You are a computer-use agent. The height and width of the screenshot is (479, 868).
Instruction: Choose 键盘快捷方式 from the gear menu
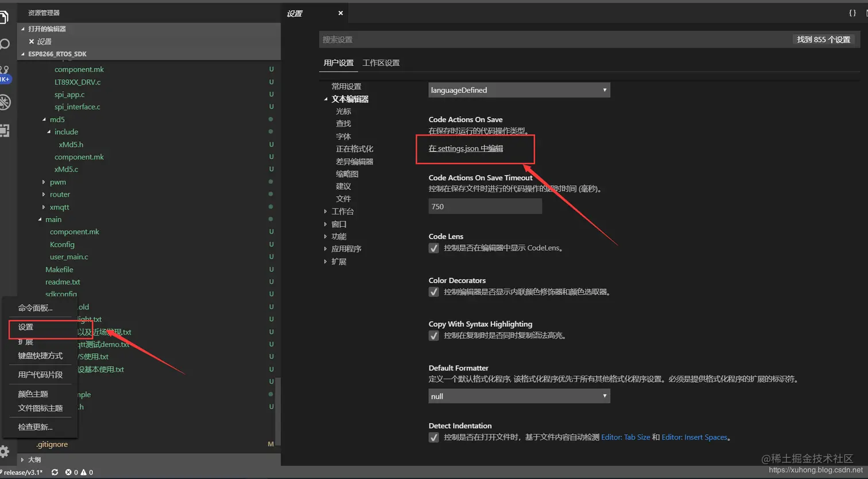point(40,356)
